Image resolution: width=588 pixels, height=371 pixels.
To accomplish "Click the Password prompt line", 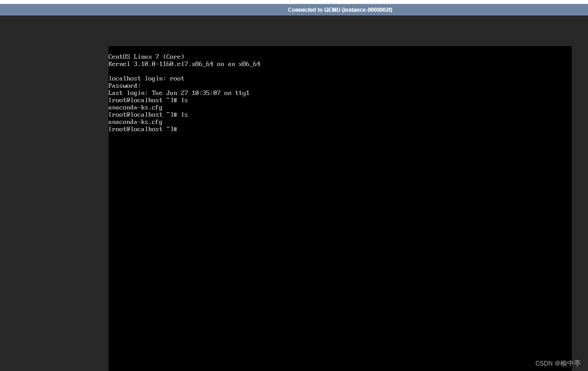I will tap(124, 86).
